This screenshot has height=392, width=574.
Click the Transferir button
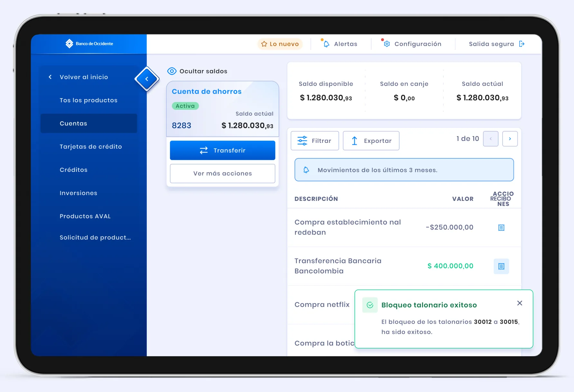tap(223, 150)
